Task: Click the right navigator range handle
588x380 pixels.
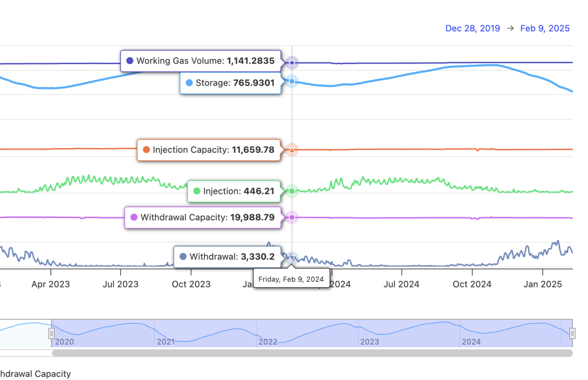Action: tap(572, 333)
